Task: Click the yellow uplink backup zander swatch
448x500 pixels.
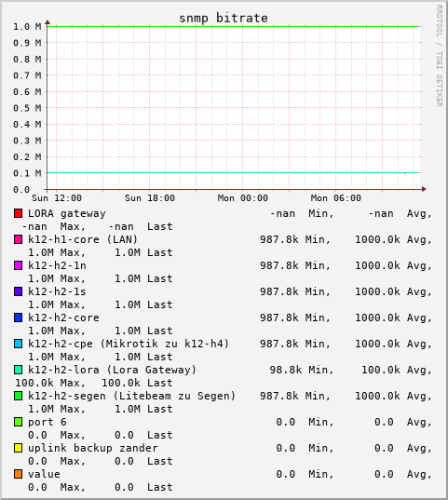Action: (19, 448)
